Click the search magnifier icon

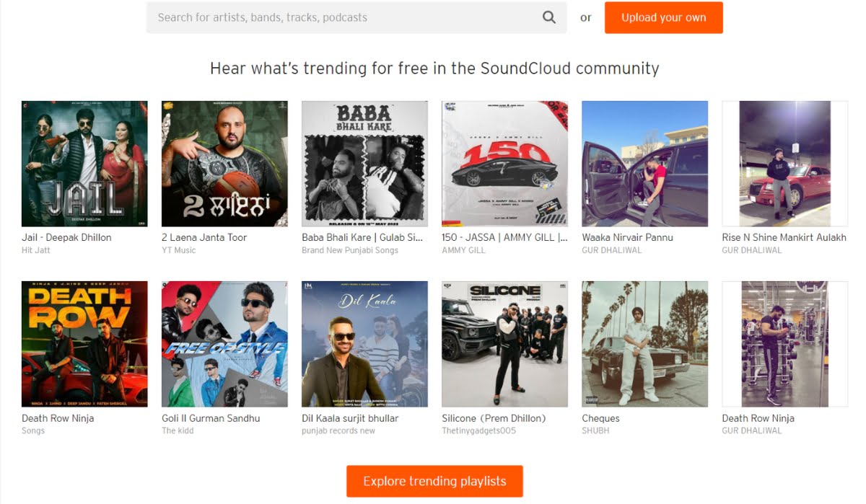coord(549,17)
